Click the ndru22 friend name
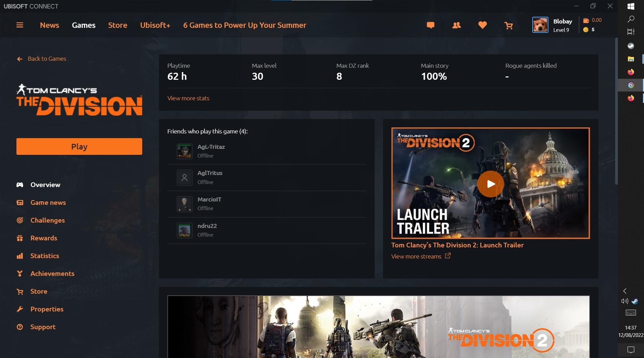This screenshot has width=644, height=358. coord(207,226)
